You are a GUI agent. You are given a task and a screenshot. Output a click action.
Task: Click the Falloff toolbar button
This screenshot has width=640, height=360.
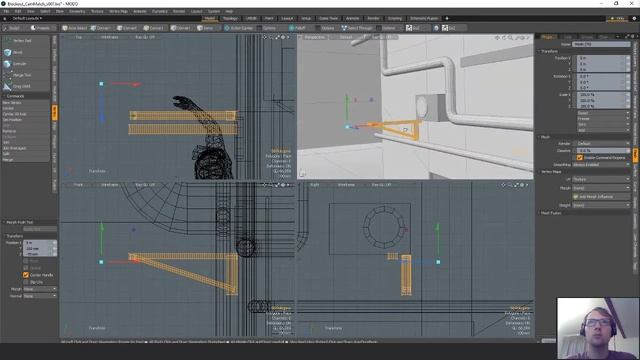(297, 28)
